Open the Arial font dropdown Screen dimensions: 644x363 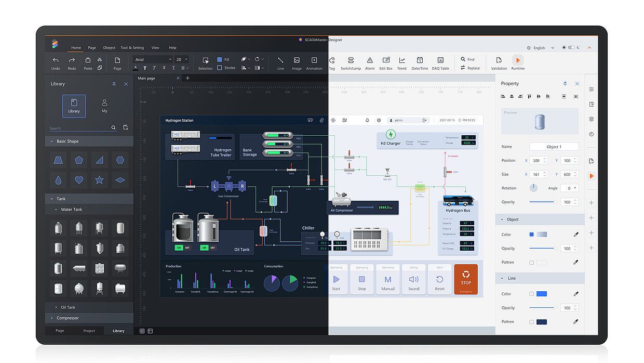click(152, 59)
